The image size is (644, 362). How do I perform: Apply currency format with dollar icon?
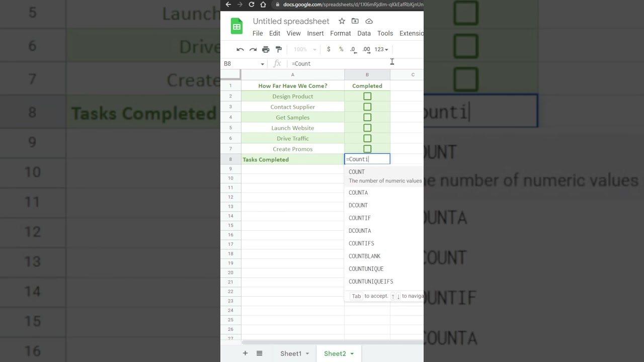pos(329,49)
